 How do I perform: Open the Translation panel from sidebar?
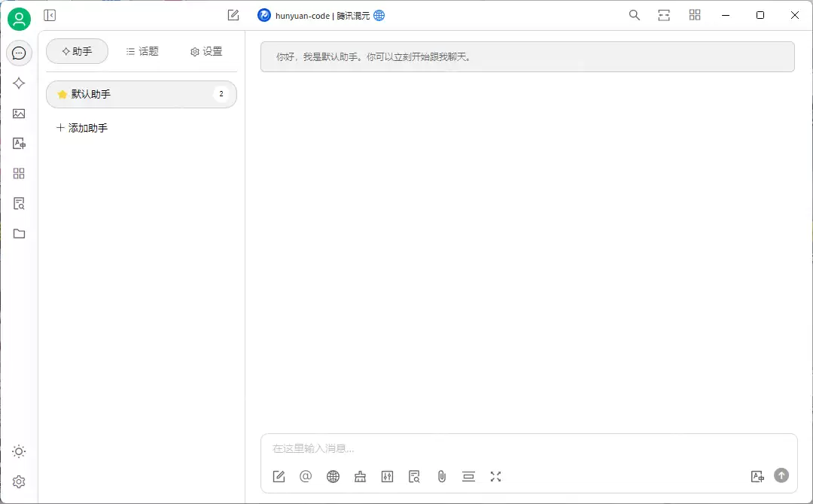19,143
